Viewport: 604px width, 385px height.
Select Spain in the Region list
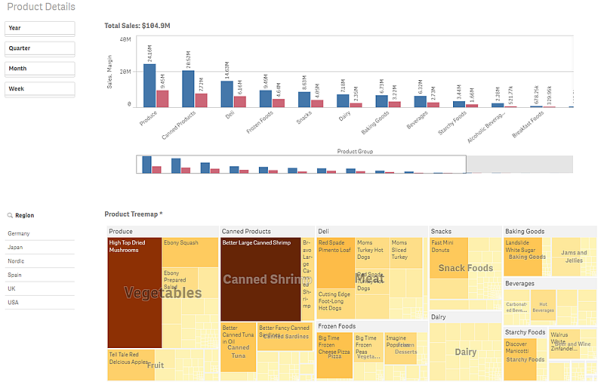[40, 275]
